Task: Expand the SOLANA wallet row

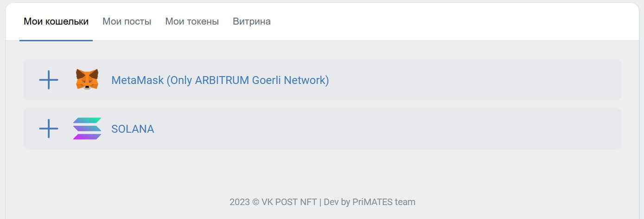Action: coord(322,129)
